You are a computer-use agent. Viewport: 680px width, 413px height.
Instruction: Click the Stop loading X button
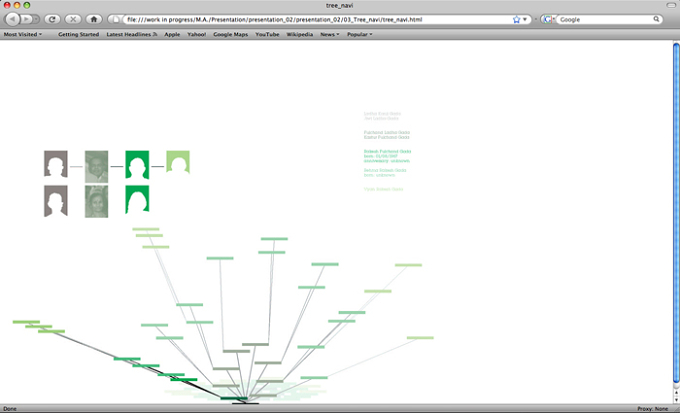73,19
